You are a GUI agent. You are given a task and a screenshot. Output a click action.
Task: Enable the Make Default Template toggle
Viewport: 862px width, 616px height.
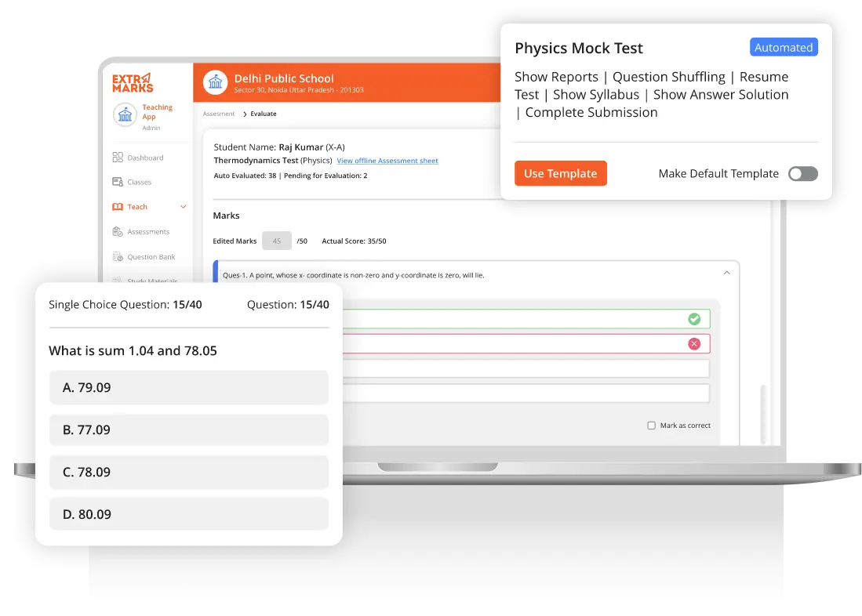coord(802,174)
